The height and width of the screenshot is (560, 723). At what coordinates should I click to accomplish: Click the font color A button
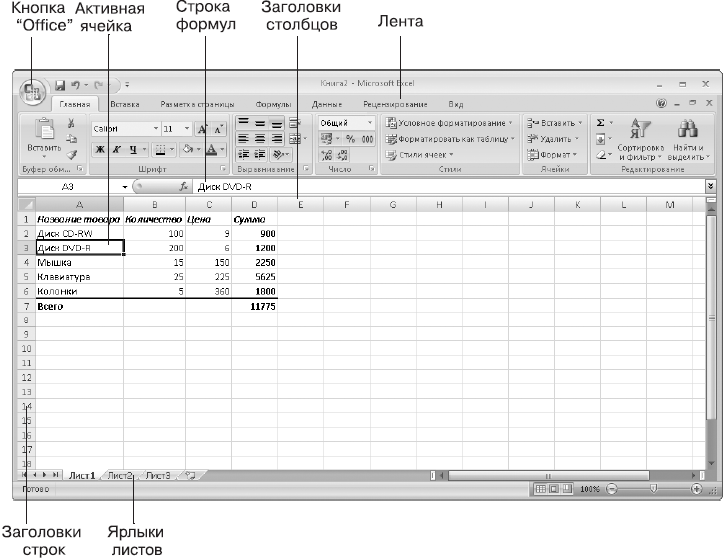pos(211,149)
